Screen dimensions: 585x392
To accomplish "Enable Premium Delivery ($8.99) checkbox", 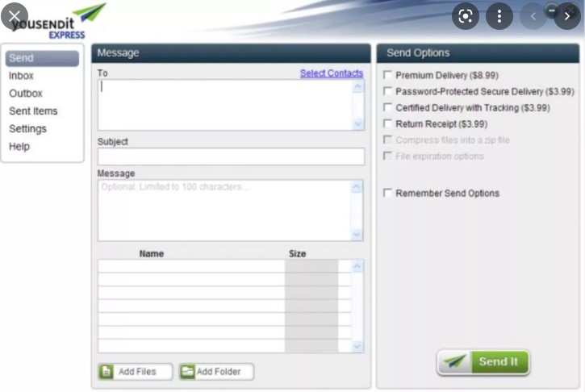I will (387, 75).
